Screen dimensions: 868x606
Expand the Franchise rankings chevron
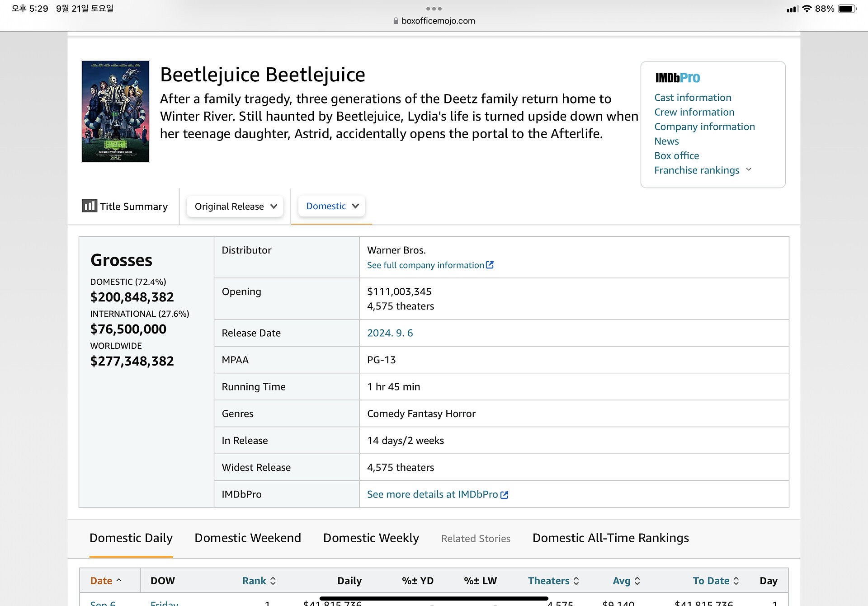749,169
